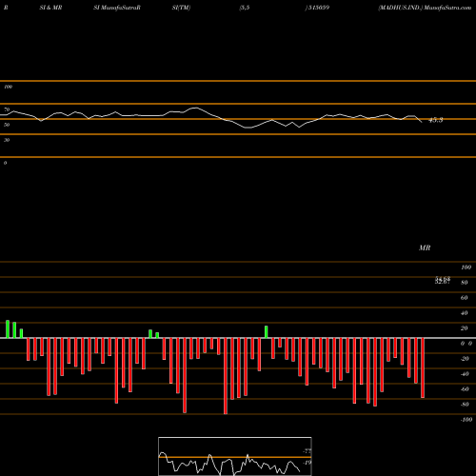Select the MR axis label '-20'
The image size is (476, 476).
(465, 359)
